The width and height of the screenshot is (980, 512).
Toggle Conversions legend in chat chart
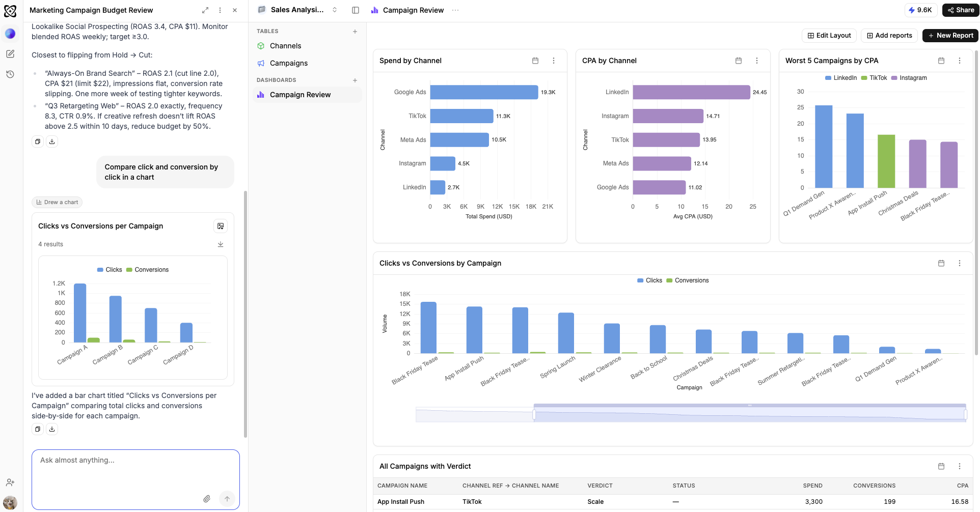[x=147, y=270]
